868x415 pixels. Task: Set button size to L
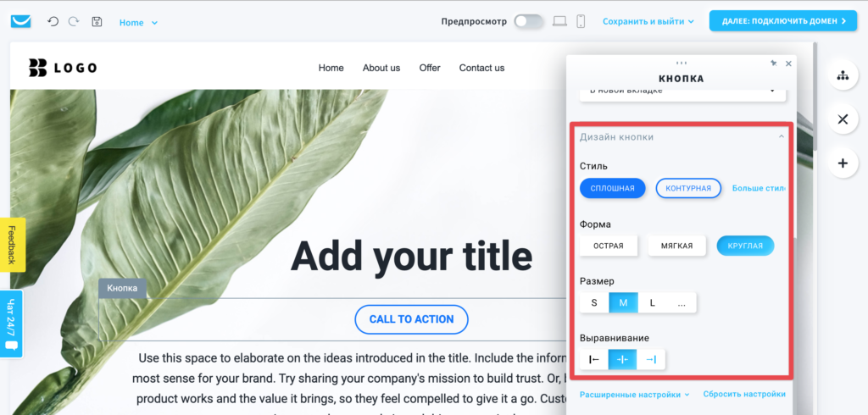click(x=653, y=302)
